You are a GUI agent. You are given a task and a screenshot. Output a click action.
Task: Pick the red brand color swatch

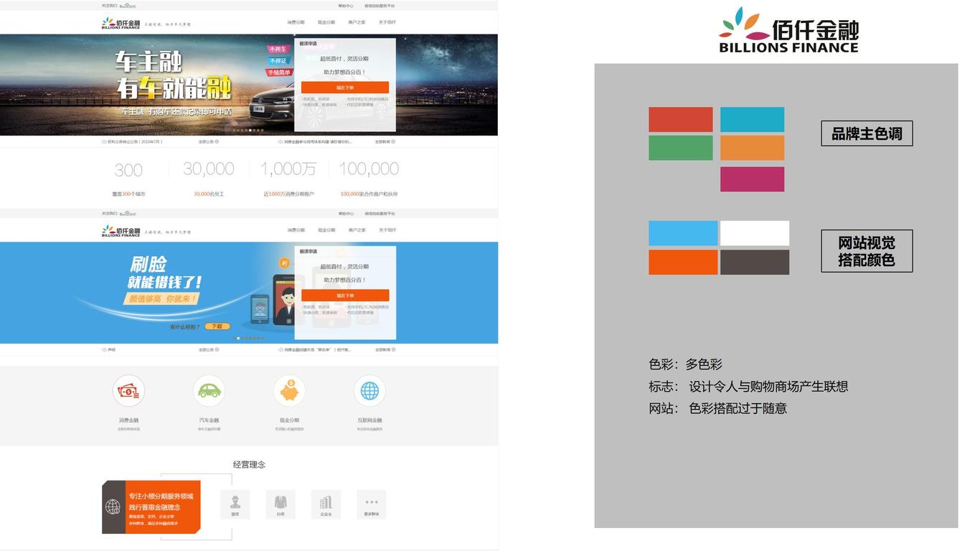[x=681, y=120]
